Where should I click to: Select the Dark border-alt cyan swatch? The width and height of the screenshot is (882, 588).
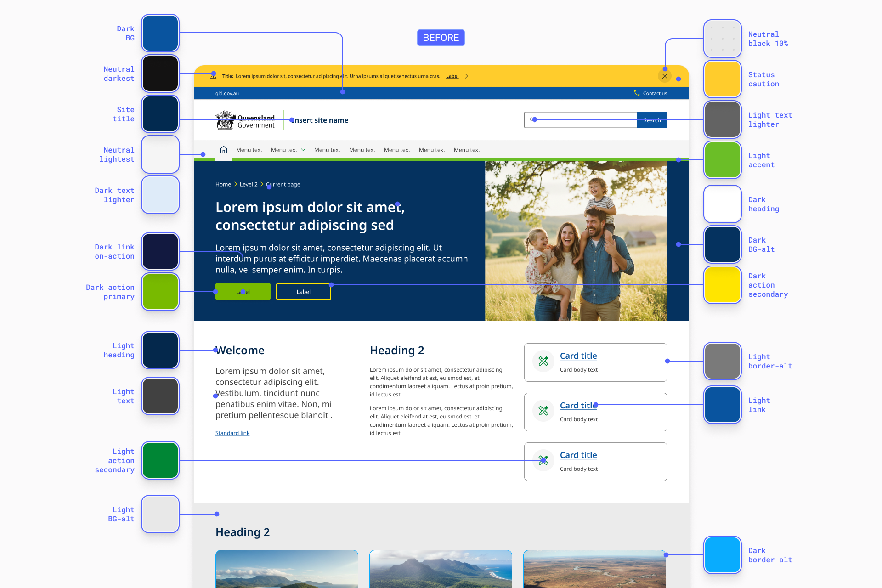coord(722,555)
